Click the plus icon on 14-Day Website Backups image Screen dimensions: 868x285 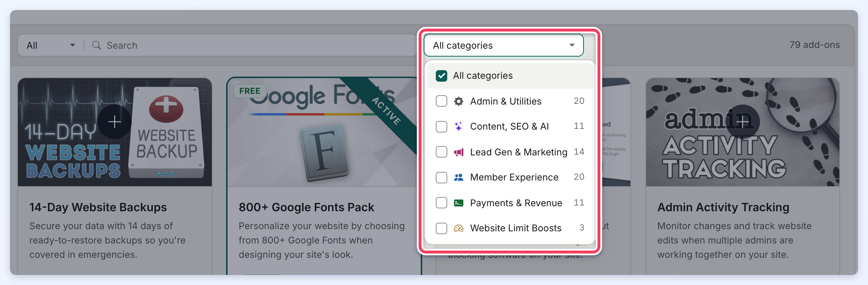point(114,122)
